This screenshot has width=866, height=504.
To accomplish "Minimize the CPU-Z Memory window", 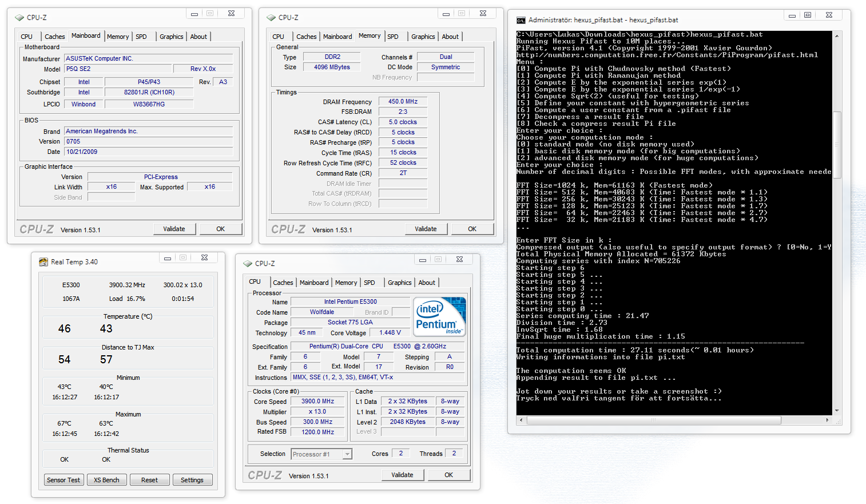I will [x=446, y=14].
